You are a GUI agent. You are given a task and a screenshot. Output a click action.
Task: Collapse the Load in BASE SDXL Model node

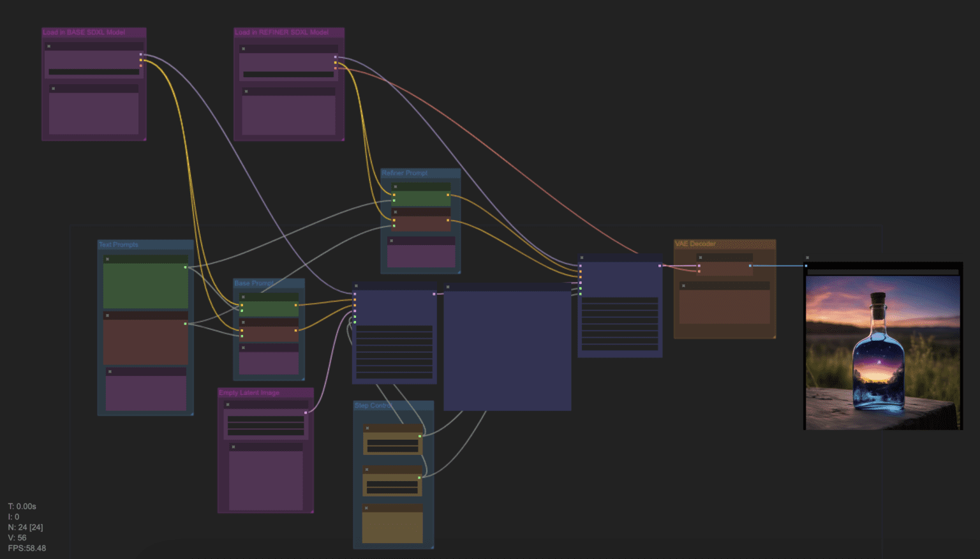click(49, 46)
